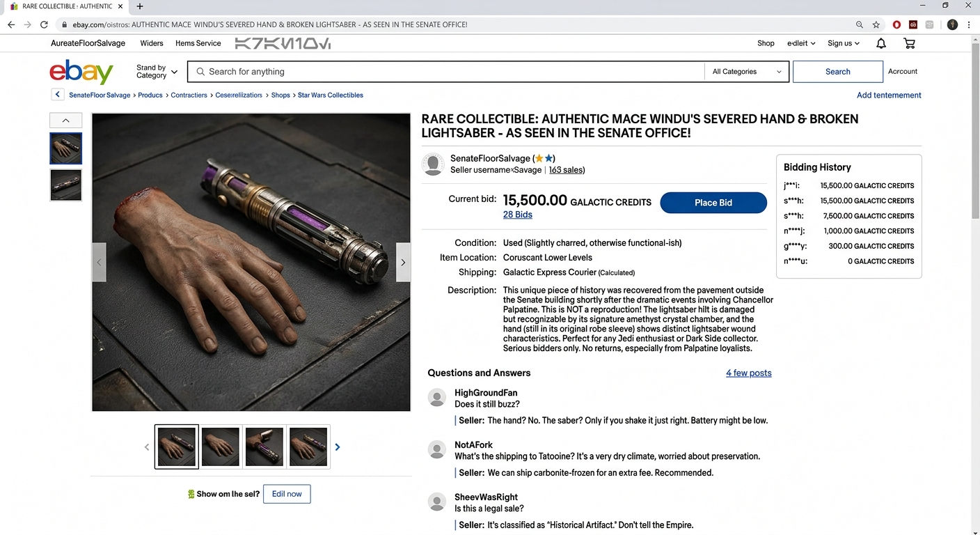
Task: Focus the Search for anything field
Action: coord(446,72)
